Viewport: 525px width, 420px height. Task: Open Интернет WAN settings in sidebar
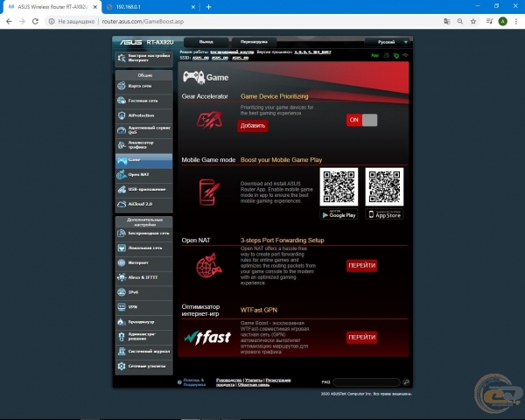click(144, 262)
